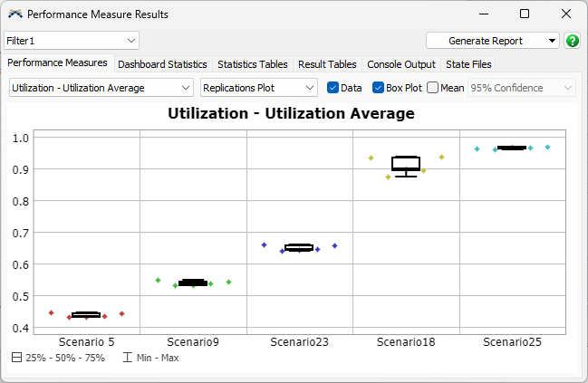
Task: Disable the Box Plot checkbox
Action: (379, 88)
